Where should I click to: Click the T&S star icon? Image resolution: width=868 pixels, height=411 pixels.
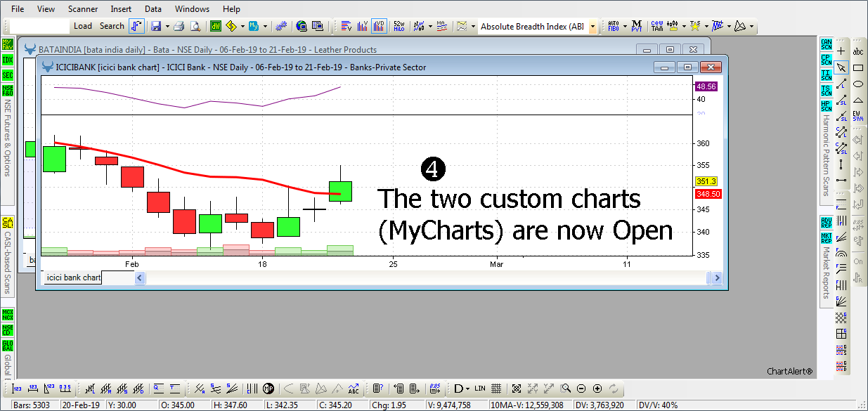pyautogui.click(x=695, y=26)
